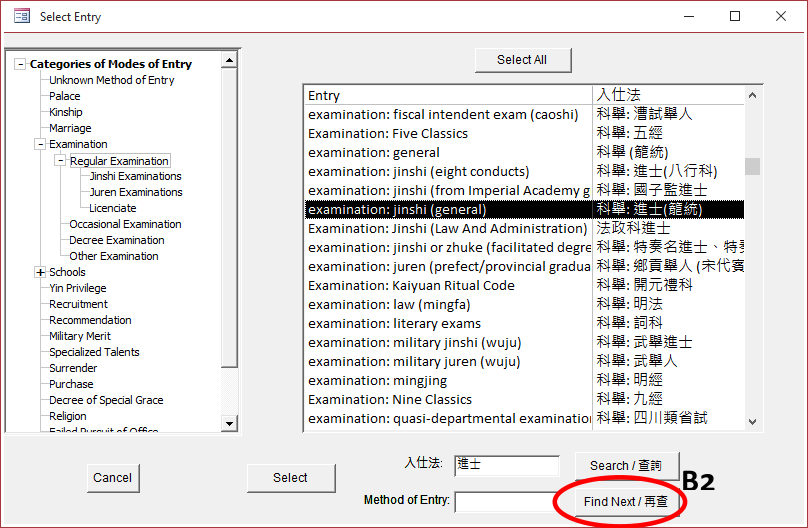Click the Select All button

pyautogui.click(x=522, y=60)
